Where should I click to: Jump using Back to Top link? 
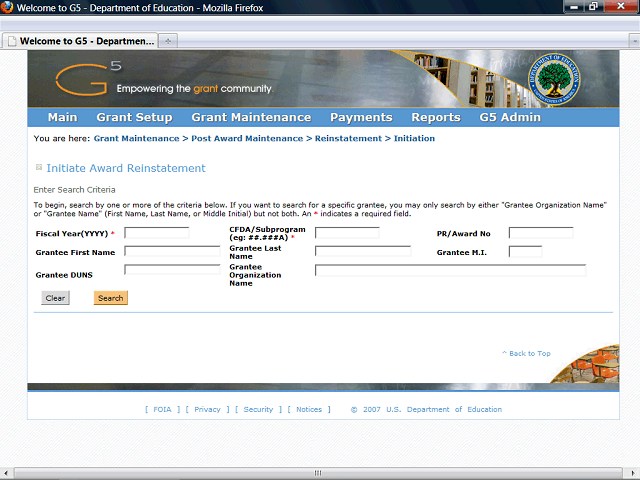click(x=526, y=353)
